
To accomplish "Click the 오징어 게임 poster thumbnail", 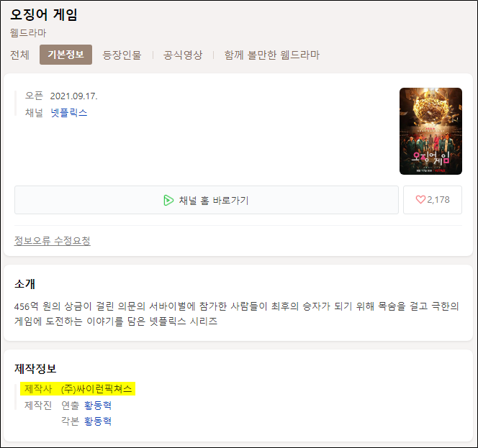I will 430,132.
